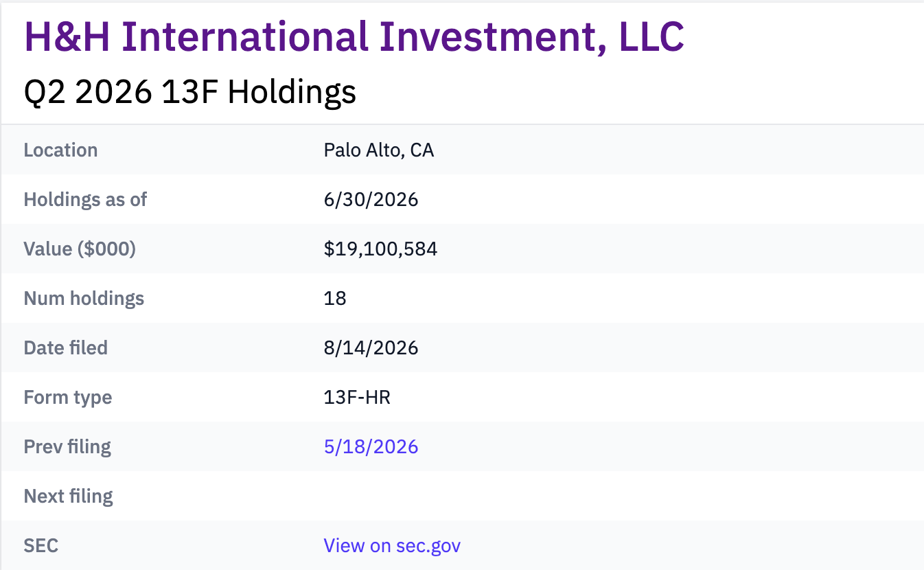The width and height of the screenshot is (924, 570).
Task: Click the Q2 2026 13F Holdings heading
Action: pos(190,92)
